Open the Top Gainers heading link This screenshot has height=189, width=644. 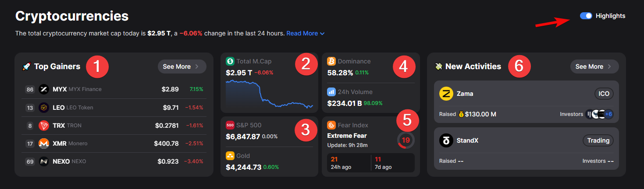[x=57, y=66]
